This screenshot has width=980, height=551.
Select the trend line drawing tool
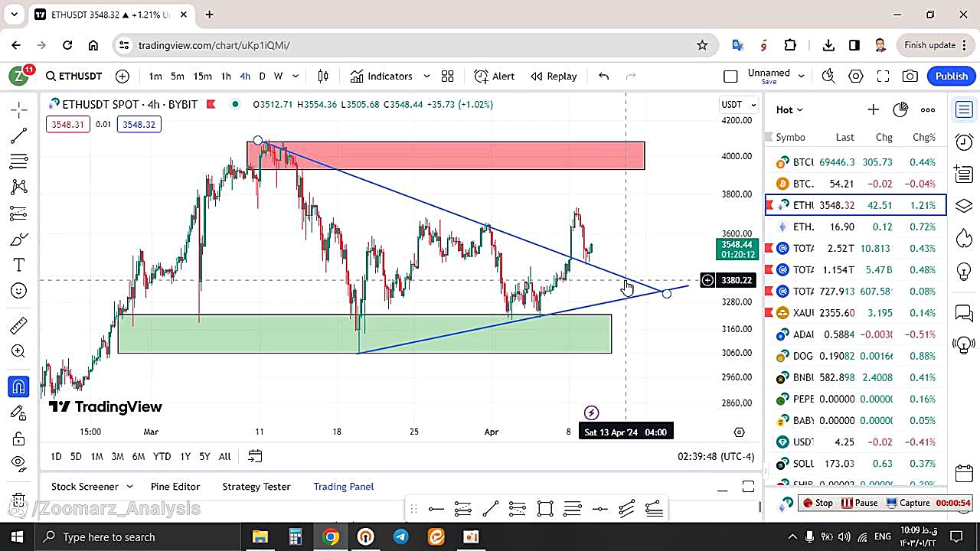click(x=19, y=136)
